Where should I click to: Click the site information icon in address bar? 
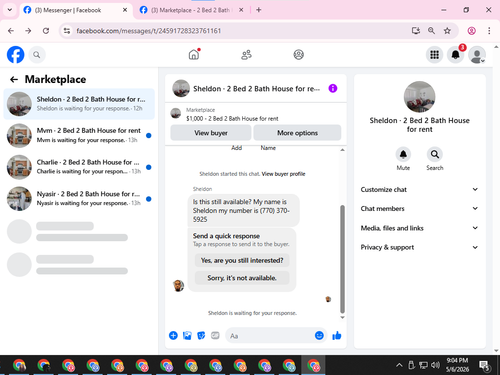(x=67, y=31)
